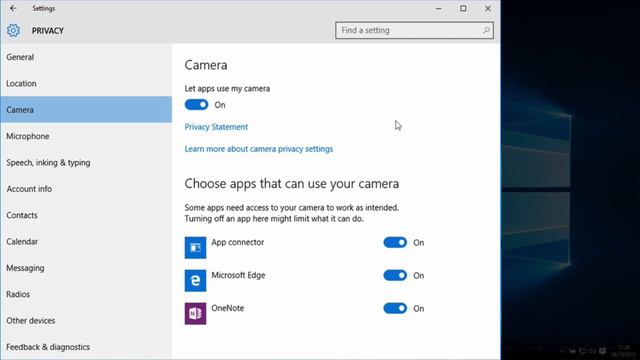The width and height of the screenshot is (640, 360).
Task: Show hidden system tray icons with the chevron
Action: tap(563, 350)
